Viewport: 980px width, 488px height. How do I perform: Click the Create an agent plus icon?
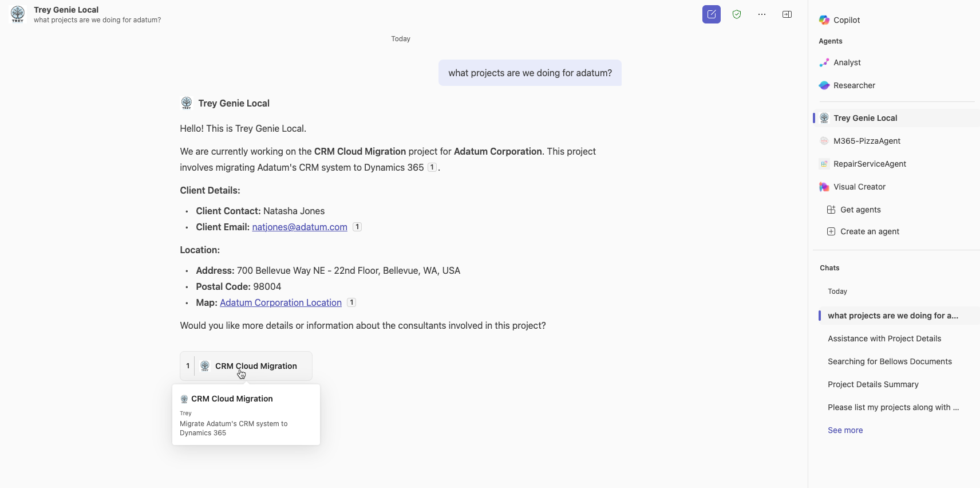(x=831, y=231)
